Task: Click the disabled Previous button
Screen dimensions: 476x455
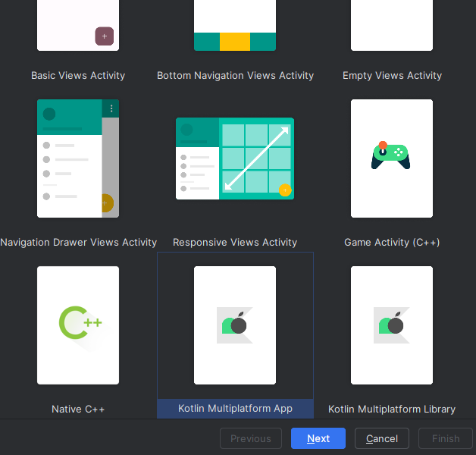Action: click(251, 438)
